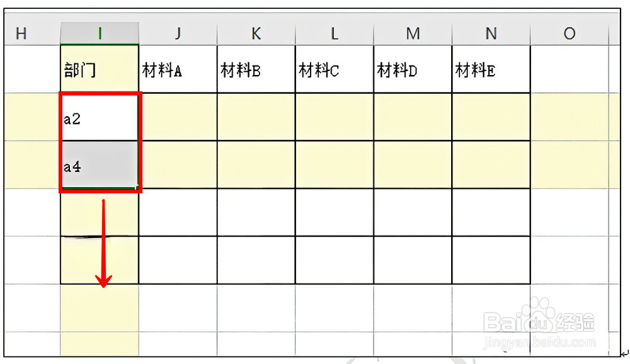This screenshot has height=364, width=630.
Task: Select column O header
Action: (x=570, y=33)
